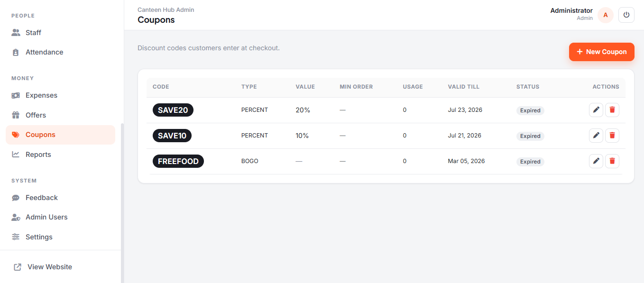Click the VALID TILL column header
Viewport: 644px width, 283px height.
click(x=464, y=87)
